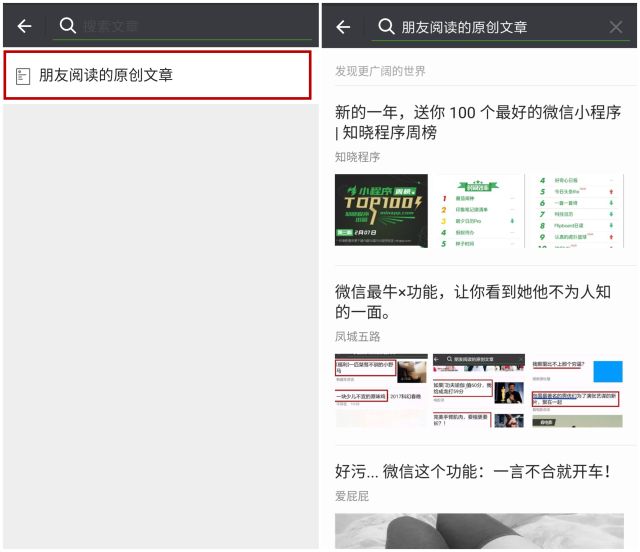Screen dimensions: 640x552
Task: Open first thumbnail under 凤城五路 article
Action: [x=381, y=390]
